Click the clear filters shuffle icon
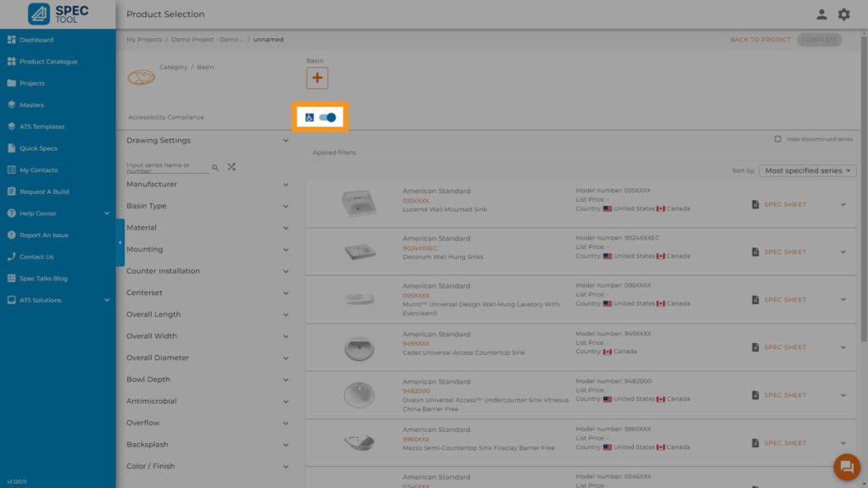868x488 pixels. (x=231, y=167)
